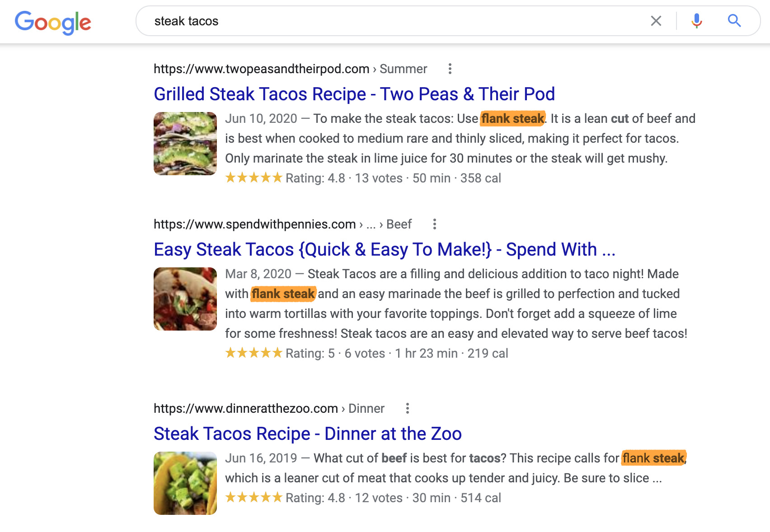Click the Dinner at the Zoo thumbnail

pyautogui.click(x=185, y=483)
